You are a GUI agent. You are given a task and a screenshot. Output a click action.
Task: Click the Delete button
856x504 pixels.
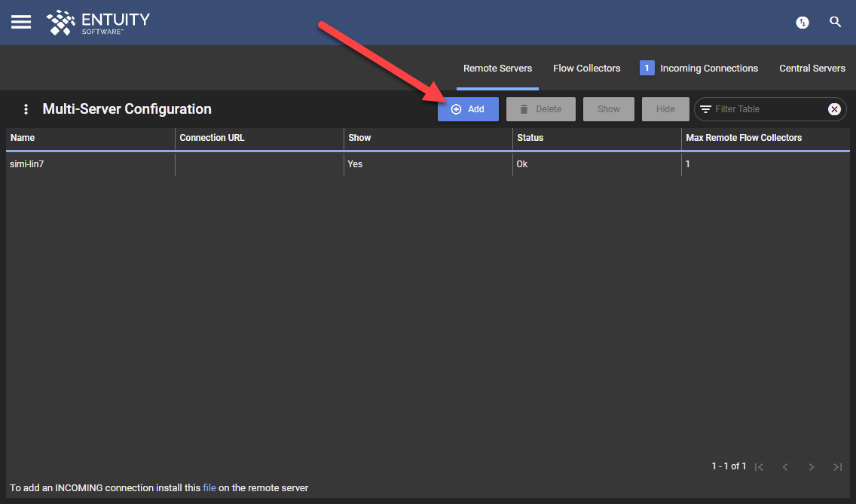coord(540,109)
